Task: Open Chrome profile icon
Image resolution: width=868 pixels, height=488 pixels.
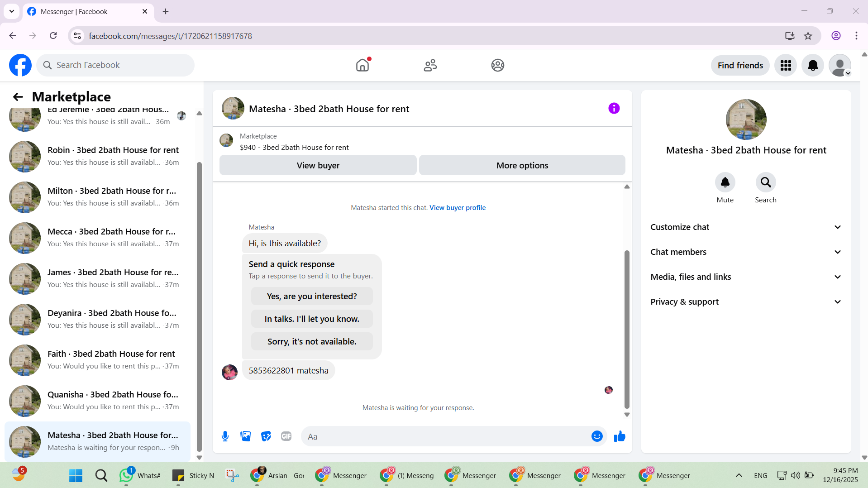Action: 836,36
